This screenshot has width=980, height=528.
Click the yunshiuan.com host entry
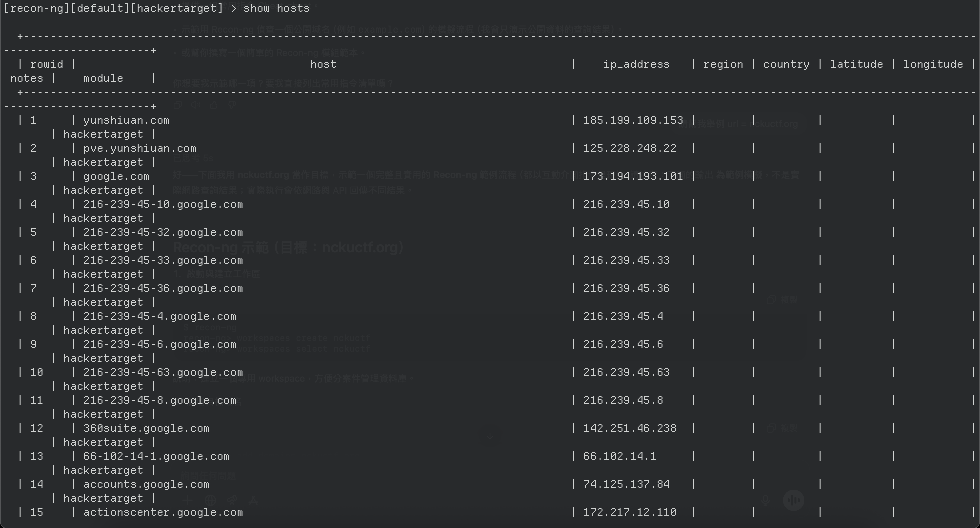(126, 121)
